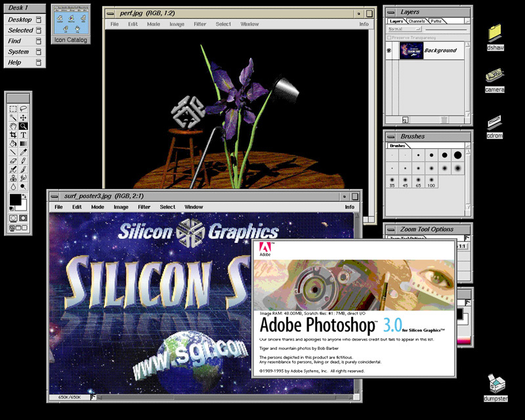Image resolution: width=525 pixels, height=420 pixels.
Task: Click the dumpster desktop icon
Action: click(495, 387)
